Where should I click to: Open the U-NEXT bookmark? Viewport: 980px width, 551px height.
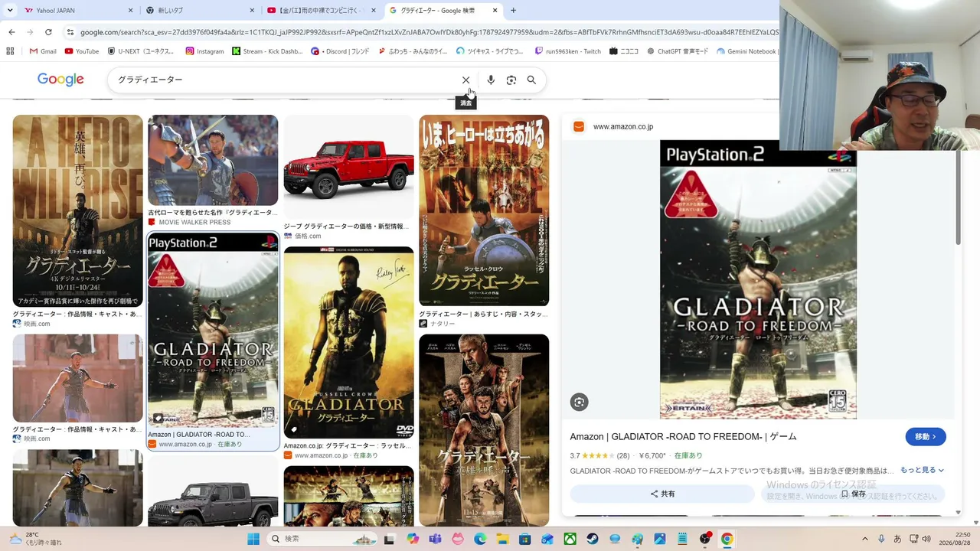click(x=141, y=51)
